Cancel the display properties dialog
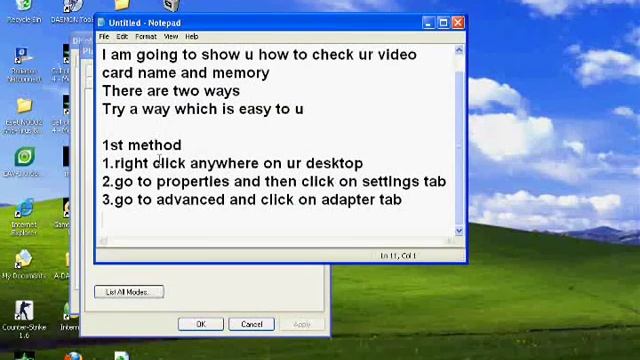The height and width of the screenshot is (360, 640). (x=251, y=324)
